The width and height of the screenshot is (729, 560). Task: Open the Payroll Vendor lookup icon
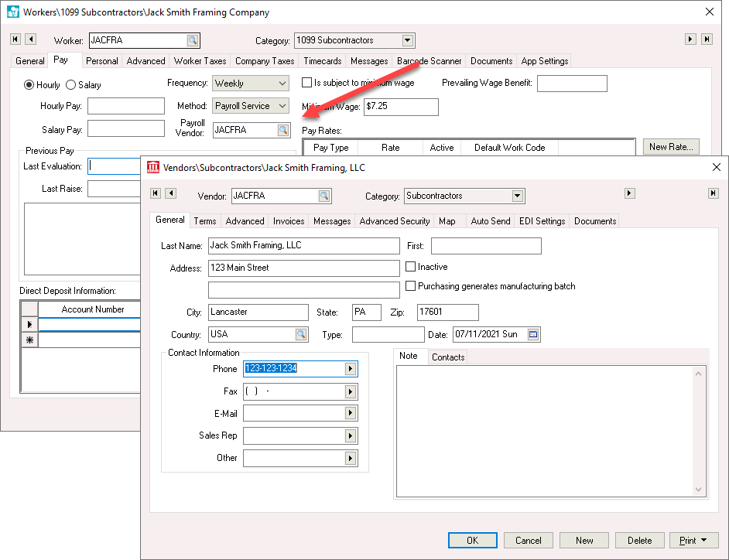pos(283,131)
